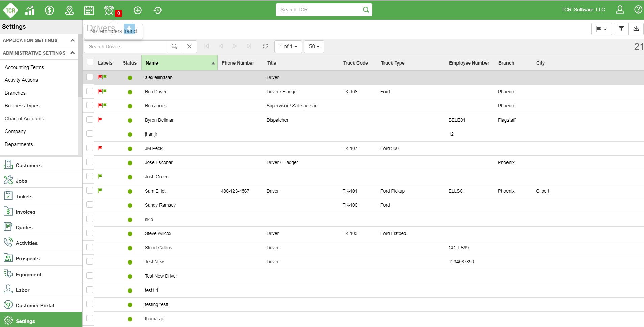Open the map location pin icon

pos(69,10)
